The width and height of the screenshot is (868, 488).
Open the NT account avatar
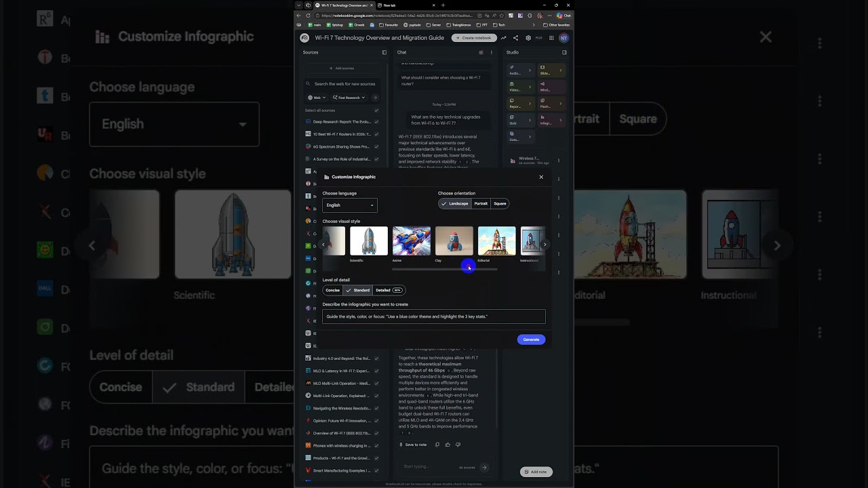[564, 38]
